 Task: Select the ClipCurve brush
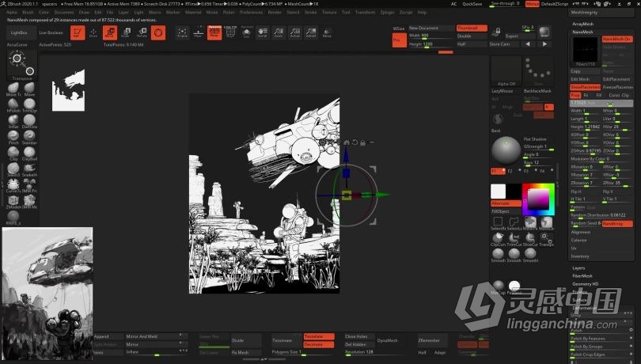498,239
